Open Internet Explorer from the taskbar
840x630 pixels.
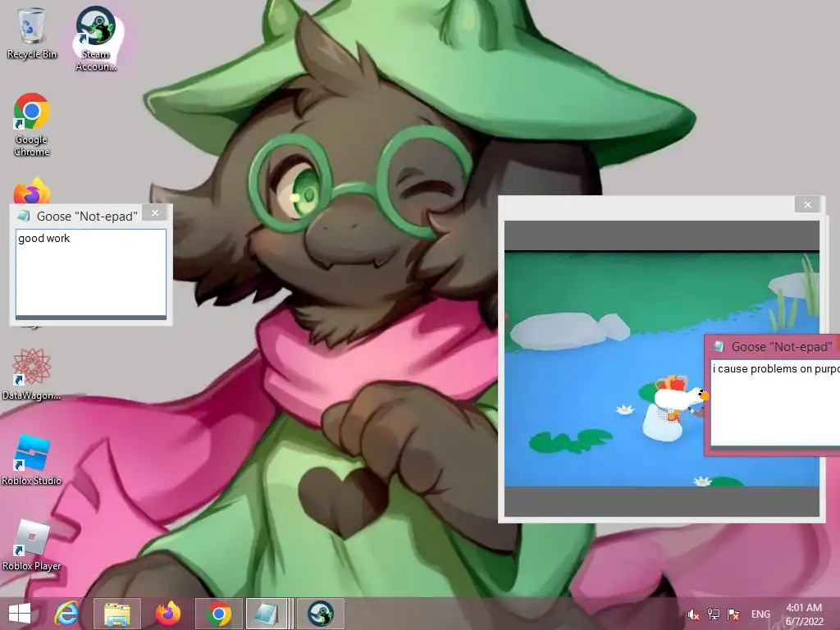(66, 614)
